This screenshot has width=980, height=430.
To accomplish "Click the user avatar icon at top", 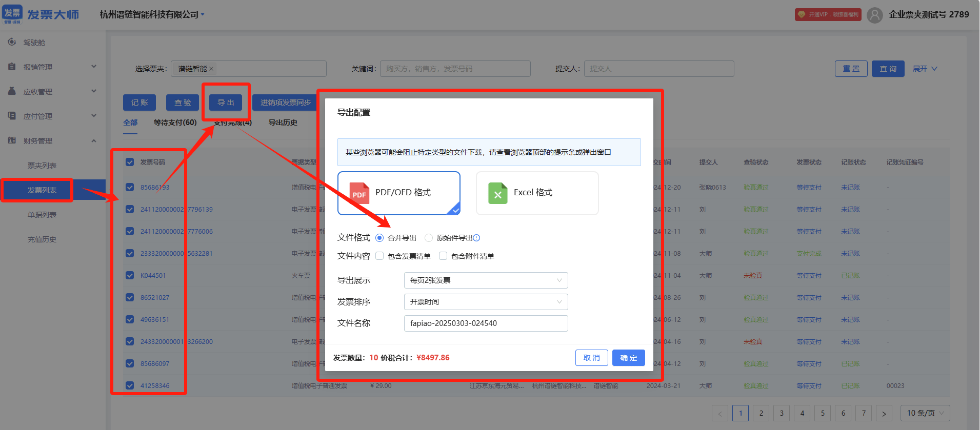I will tap(874, 15).
